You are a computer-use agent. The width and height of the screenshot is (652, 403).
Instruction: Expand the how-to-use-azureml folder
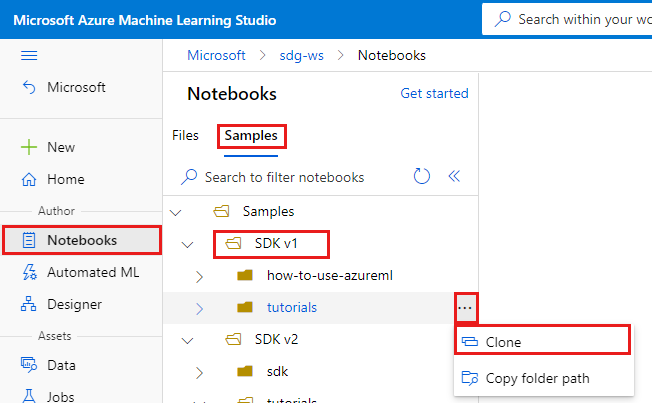(198, 275)
